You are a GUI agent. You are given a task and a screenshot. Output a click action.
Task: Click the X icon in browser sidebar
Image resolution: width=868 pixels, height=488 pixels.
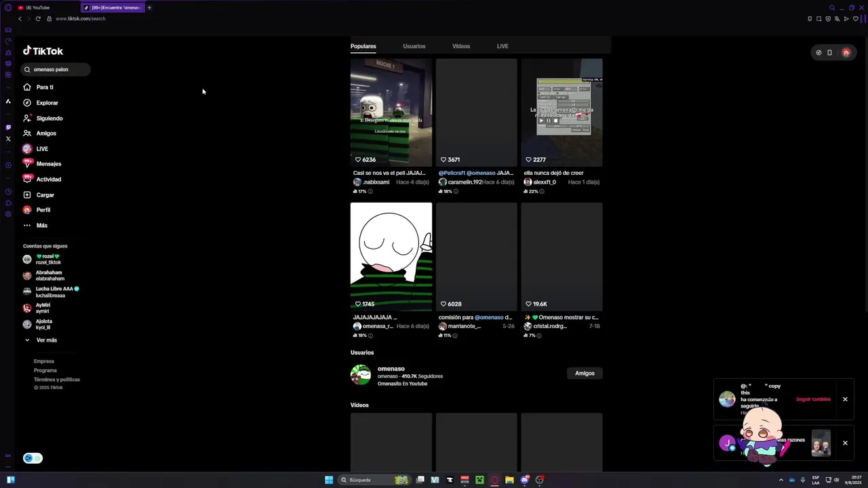tap(8, 138)
